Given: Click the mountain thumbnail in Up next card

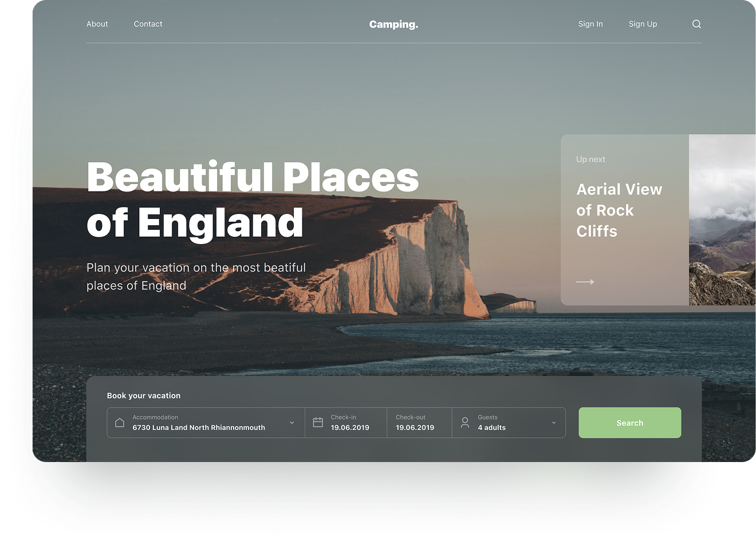Looking at the screenshot, I should point(722,220).
